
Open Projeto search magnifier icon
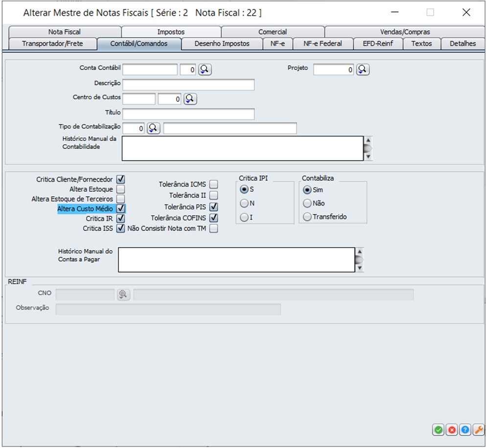click(x=363, y=70)
